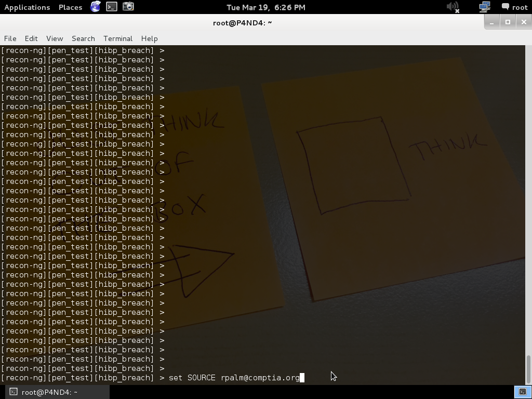532x399 pixels.
Task: Click the chat bubble icon beside root
Action: pos(505,7)
